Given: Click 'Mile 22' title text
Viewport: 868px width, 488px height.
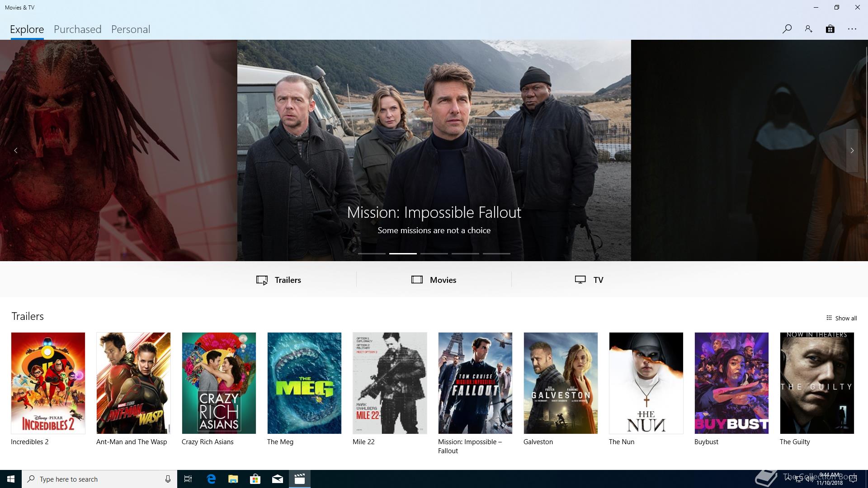Looking at the screenshot, I should 363,442.
